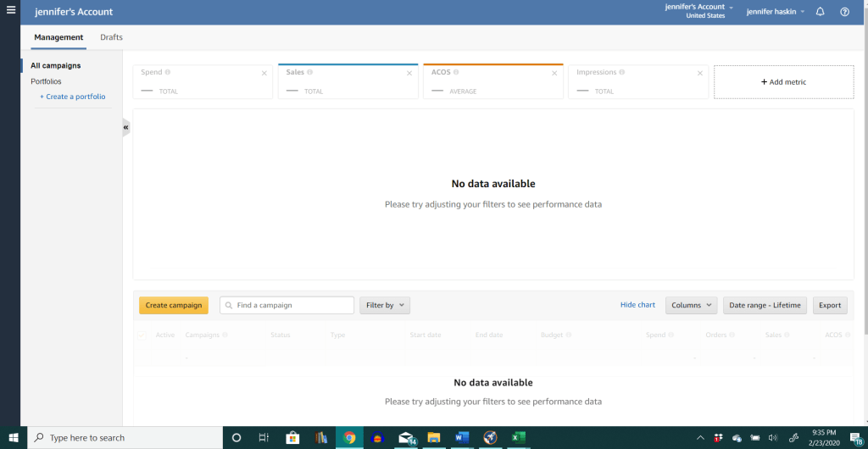This screenshot has height=449, width=868.
Task: Click the Create a portfolio link
Action: [72, 97]
